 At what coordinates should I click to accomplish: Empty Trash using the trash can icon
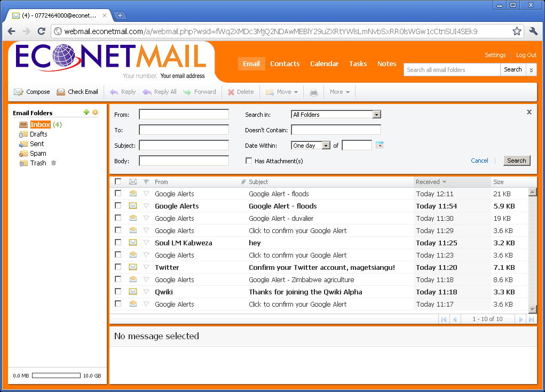(52, 163)
